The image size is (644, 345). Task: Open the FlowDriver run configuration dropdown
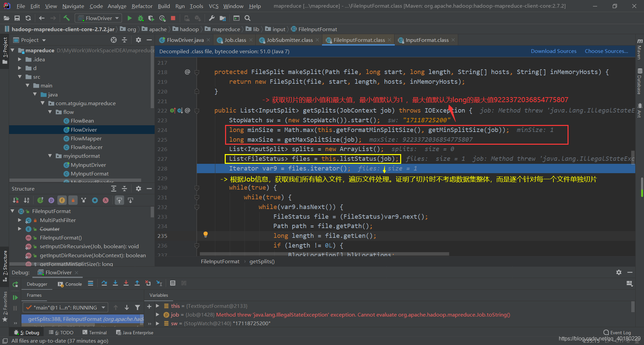[x=98, y=18]
